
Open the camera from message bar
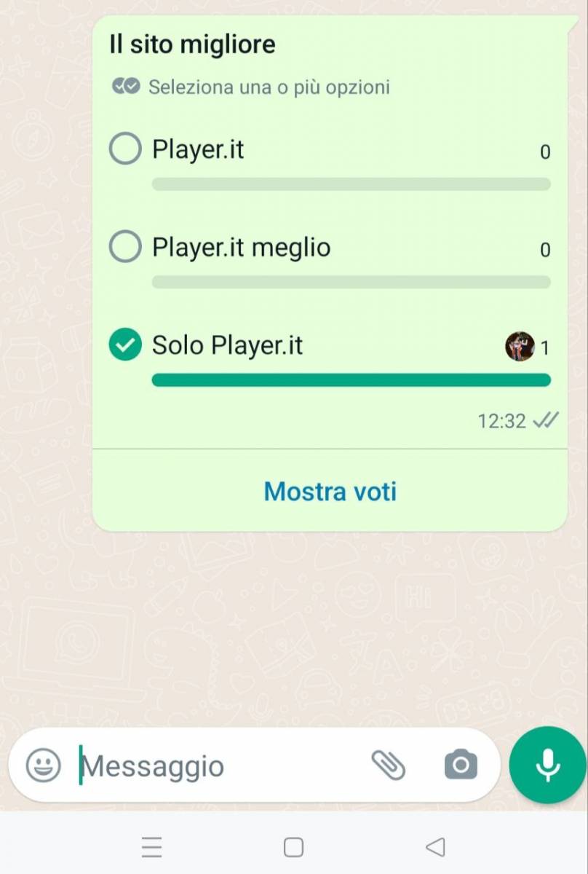[x=461, y=765]
